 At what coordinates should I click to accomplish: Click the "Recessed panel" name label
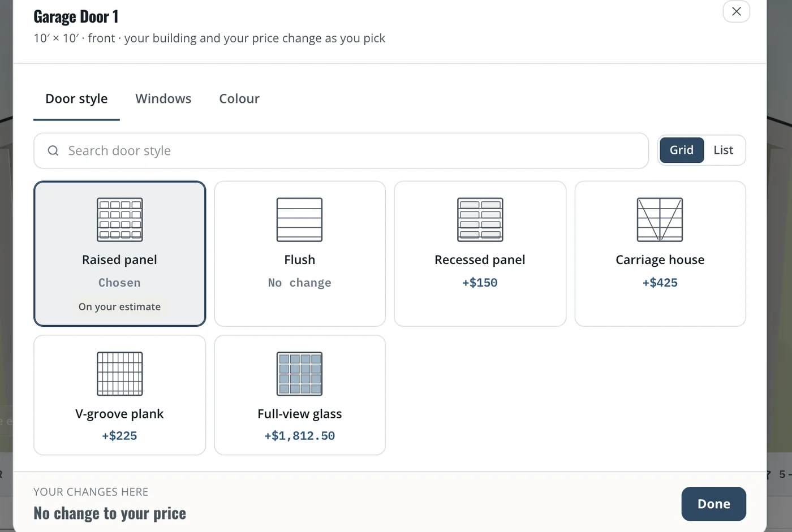click(480, 259)
